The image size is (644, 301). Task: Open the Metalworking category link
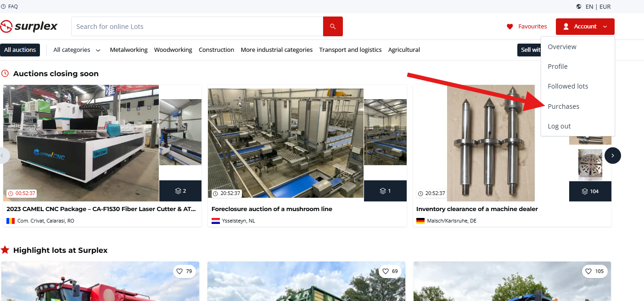coord(129,50)
